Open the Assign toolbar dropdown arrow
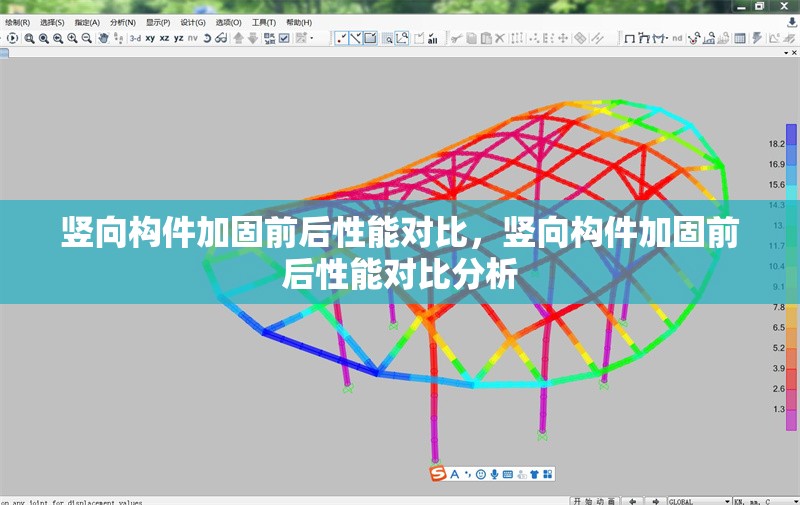This screenshot has width=800, height=505. [x=312, y=38]
